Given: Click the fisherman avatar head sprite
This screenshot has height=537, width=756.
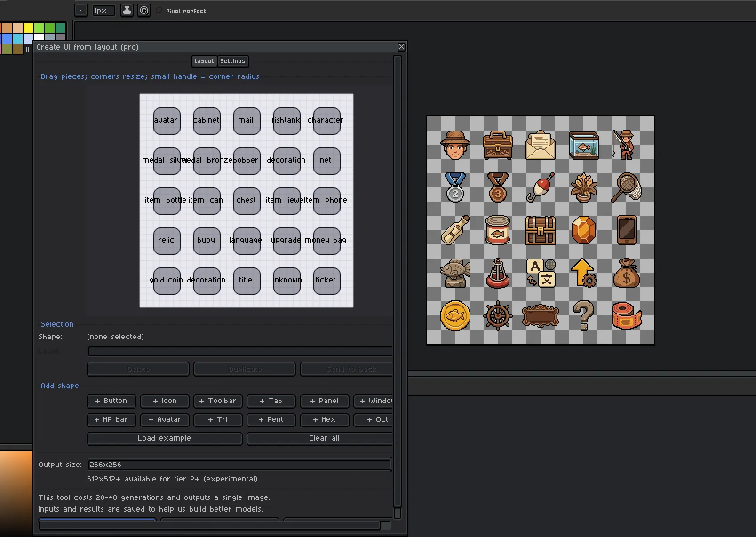Looking at the screenshot, I should pos(455,145).
